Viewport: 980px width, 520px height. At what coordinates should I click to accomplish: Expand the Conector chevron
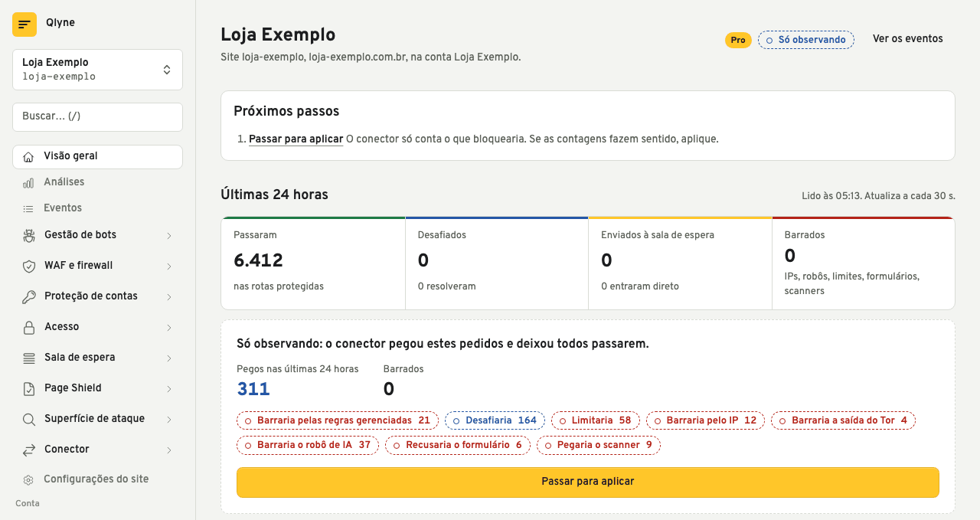[169, 450]
